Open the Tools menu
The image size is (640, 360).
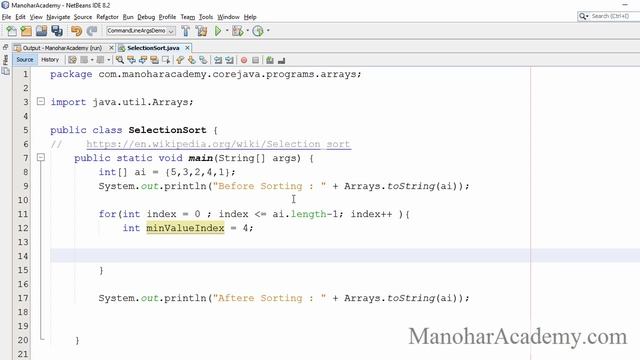[206, 17]
